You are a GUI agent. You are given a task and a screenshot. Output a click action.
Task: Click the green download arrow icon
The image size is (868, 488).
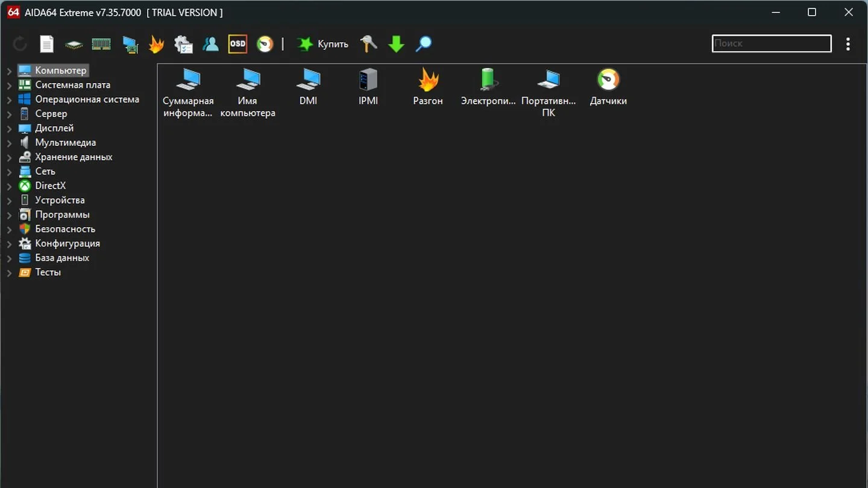(x=396, y=44)
